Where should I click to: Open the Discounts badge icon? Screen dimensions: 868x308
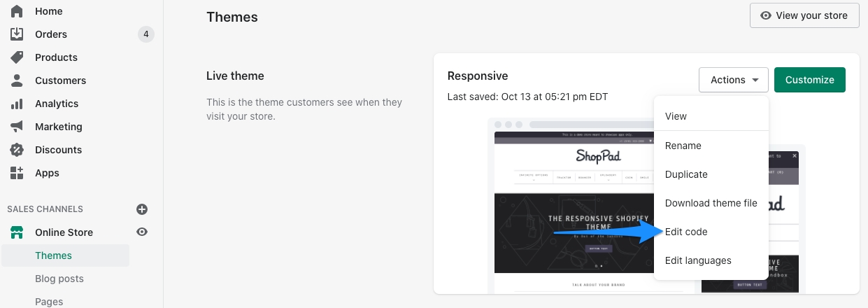click(x=17, y=150)
